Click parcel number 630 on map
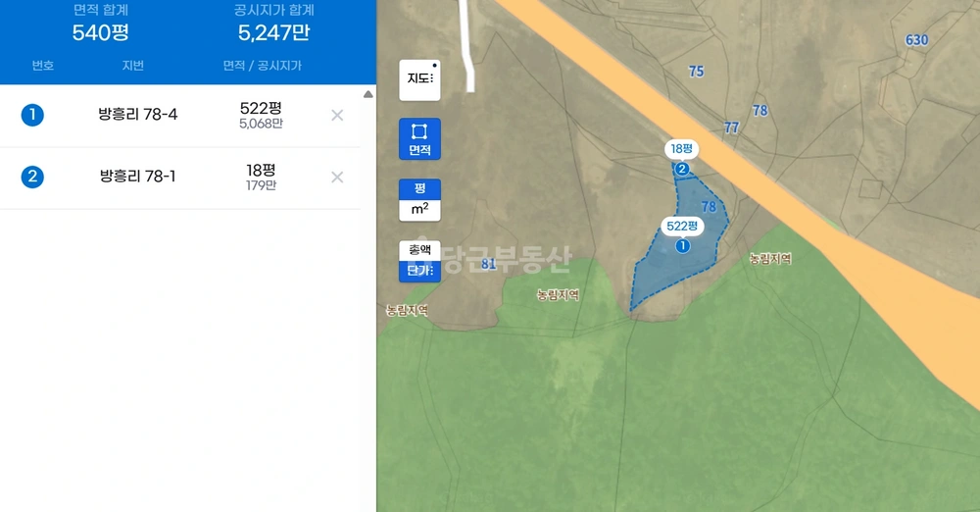The image size is (980, 512). pos(917,40)
